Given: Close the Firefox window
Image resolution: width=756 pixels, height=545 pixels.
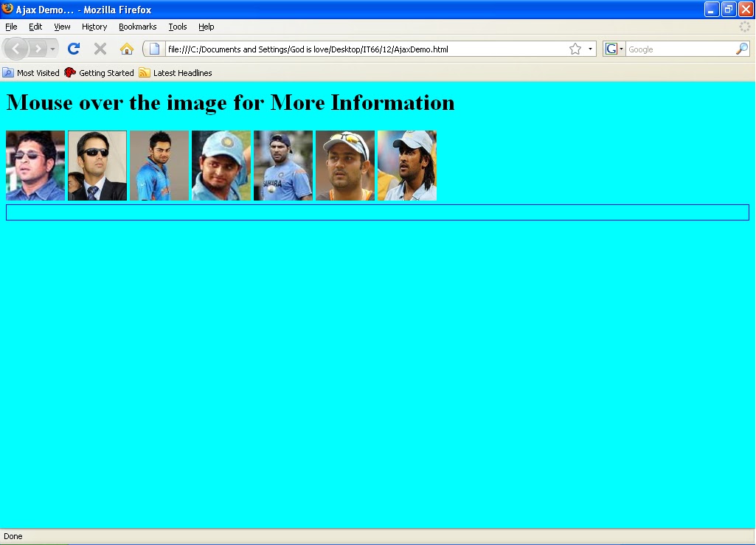Looking at the screenshot, I should (x=746, y=9).
